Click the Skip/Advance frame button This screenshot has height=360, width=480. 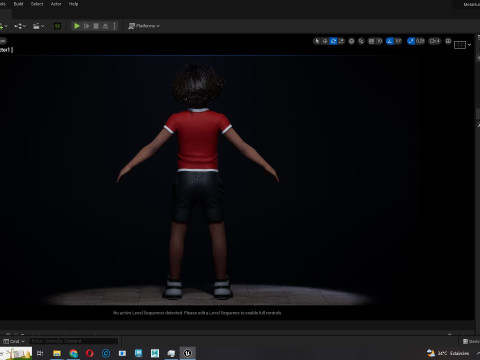coord(87,26)
